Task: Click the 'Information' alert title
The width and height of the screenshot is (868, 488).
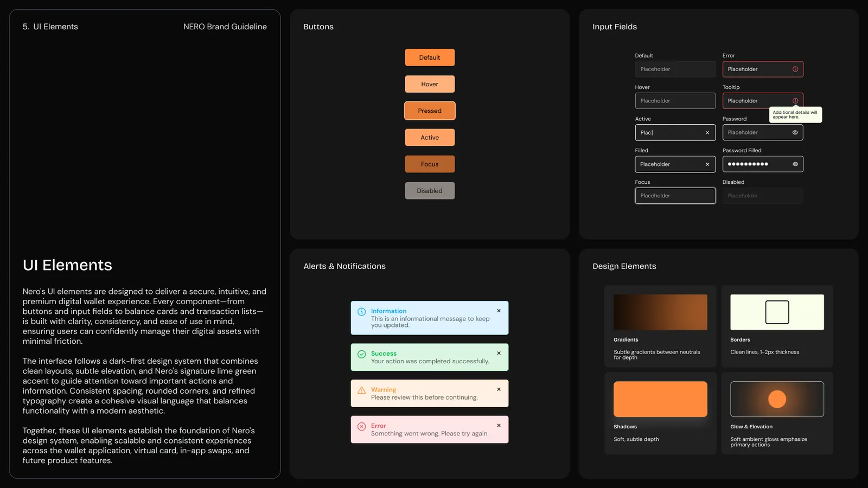Action: pyautogui.click(x=388, y=311)
